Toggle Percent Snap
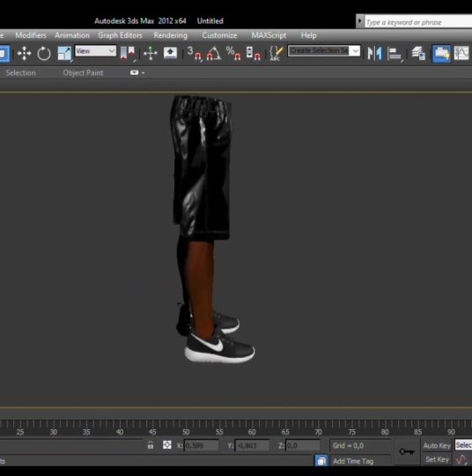Screen dimensions: 472x476 point(233,53)
